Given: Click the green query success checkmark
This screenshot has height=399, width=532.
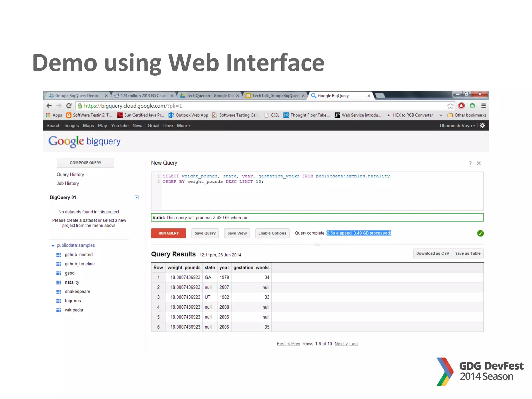Looking at the screenshot, I should [x=480, y=233].
